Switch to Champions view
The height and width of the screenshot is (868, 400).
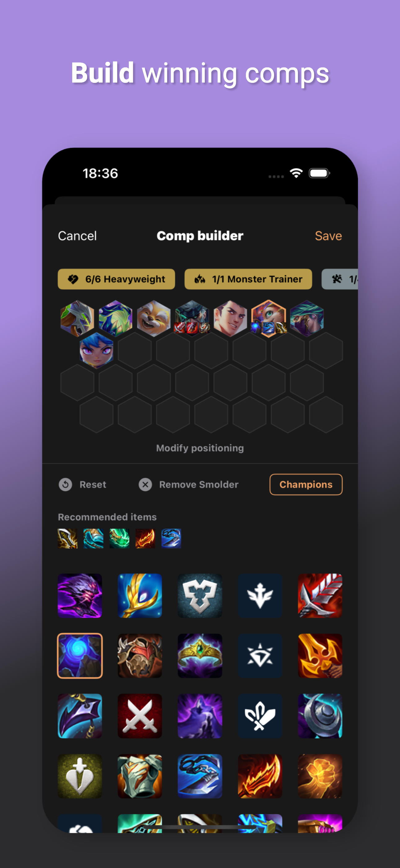click(306, 484)
